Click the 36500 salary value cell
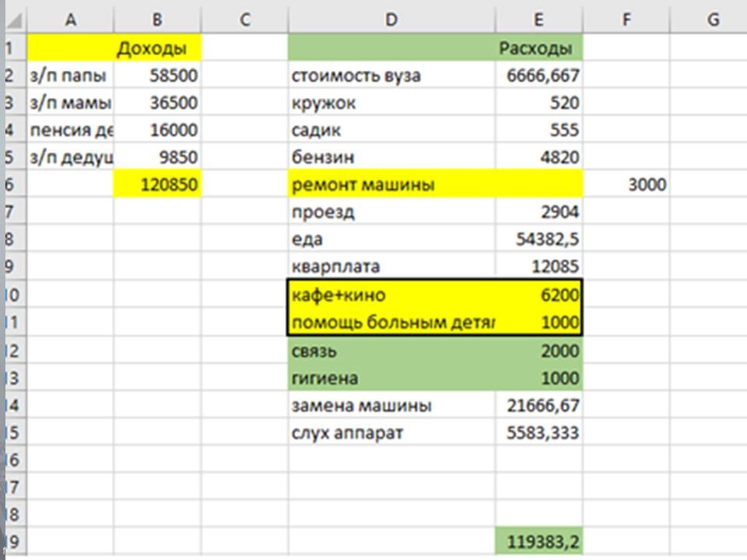 (x=156, y=103)
